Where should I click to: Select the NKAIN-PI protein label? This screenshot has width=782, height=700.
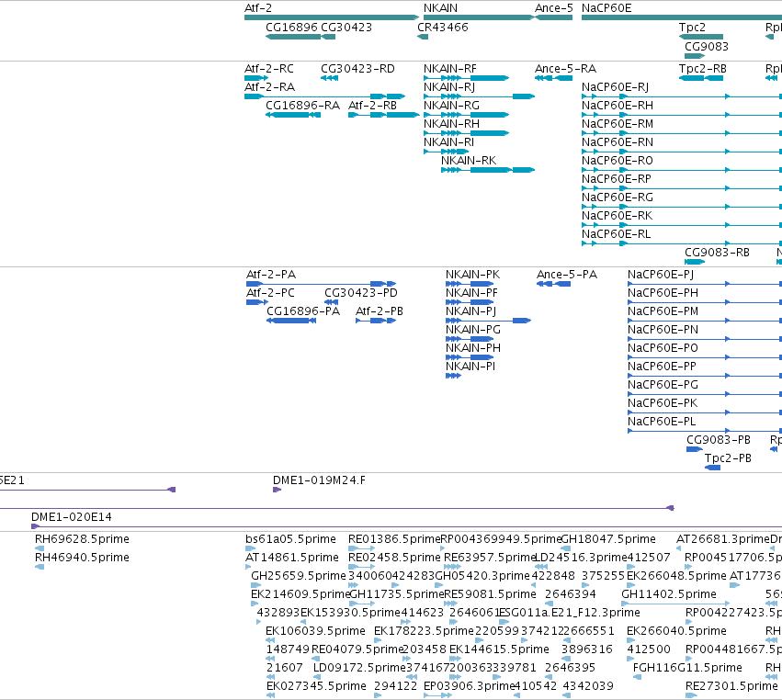[470, 367]
